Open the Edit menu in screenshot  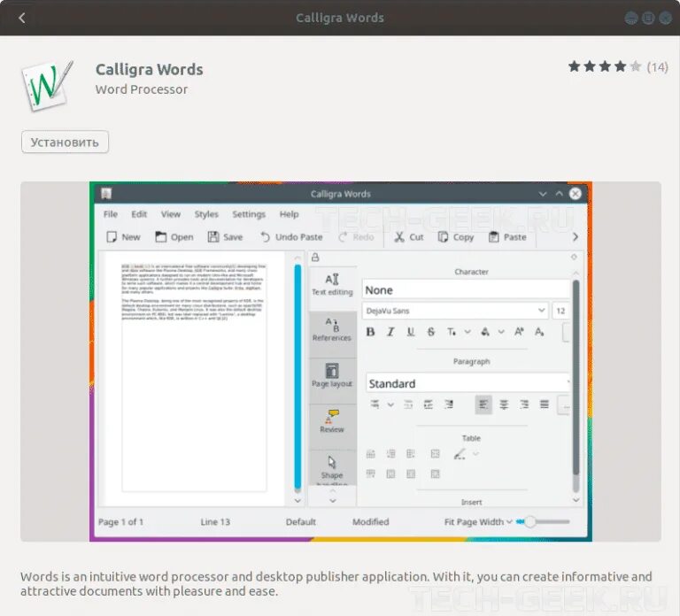pyautogui.click(x=139, y=214)
